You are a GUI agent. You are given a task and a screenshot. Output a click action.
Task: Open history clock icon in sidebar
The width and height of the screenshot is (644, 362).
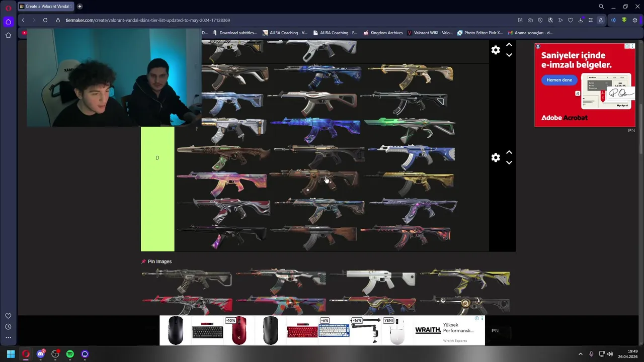pyautogui.click(x=8, y=327)
